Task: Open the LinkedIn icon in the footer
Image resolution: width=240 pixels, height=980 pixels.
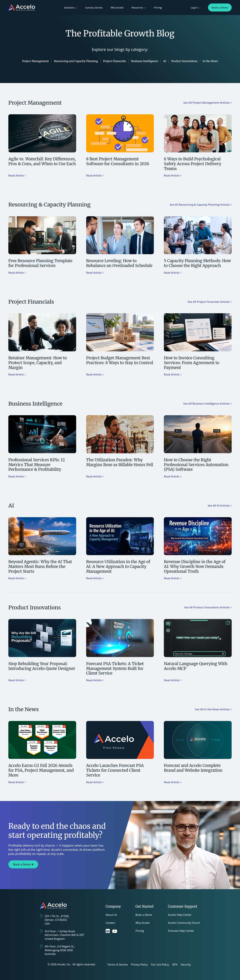Action: (107, 931)
